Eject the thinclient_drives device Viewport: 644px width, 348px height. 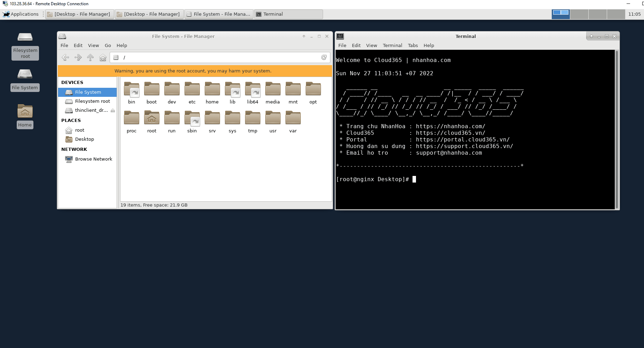pyautogui.click(x=113, y=110)
